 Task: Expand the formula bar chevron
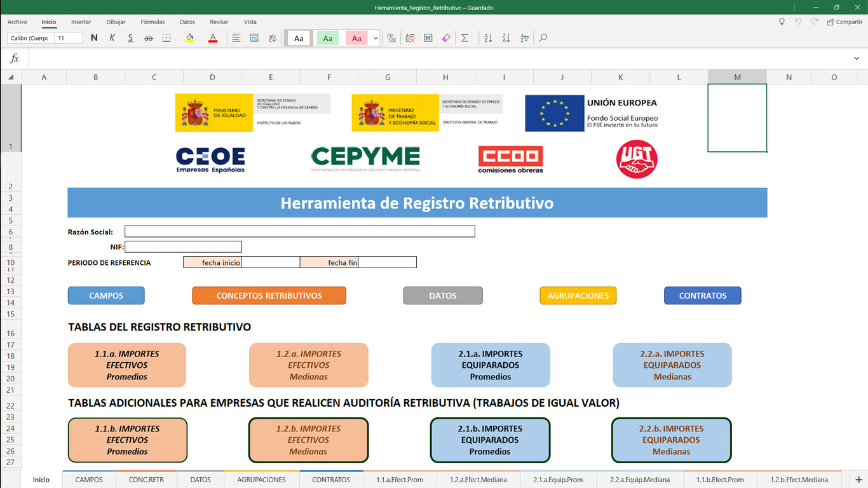pyautogui.click(x=856, y=57)
